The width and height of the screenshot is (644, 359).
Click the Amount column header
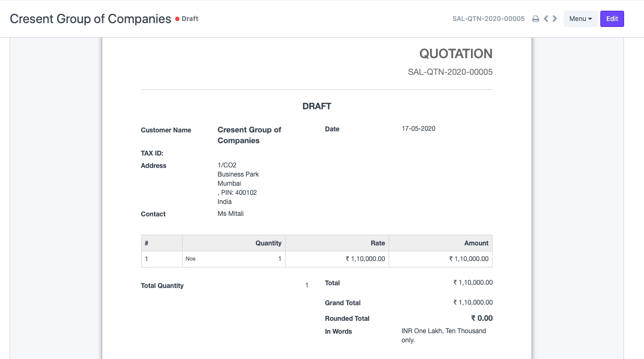tap(476, 243)
